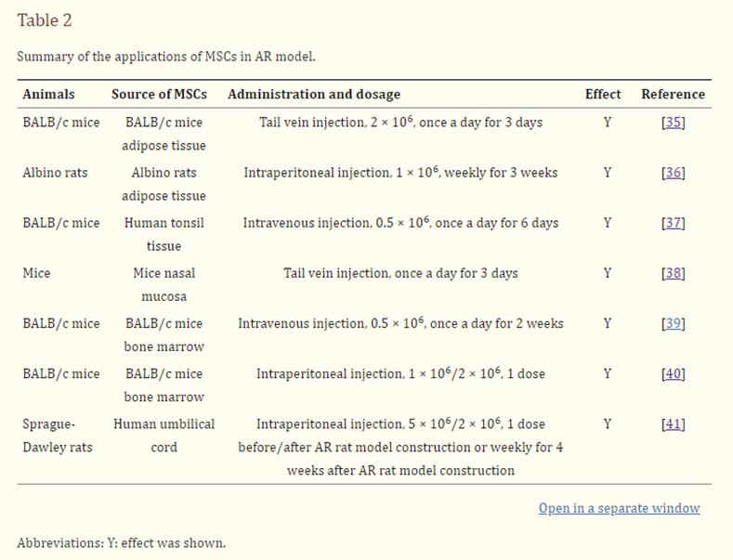Image resolution: width=733 pixels, height=560 pixels.
Task: Click the "Table 2" heading
Action: 44,20
